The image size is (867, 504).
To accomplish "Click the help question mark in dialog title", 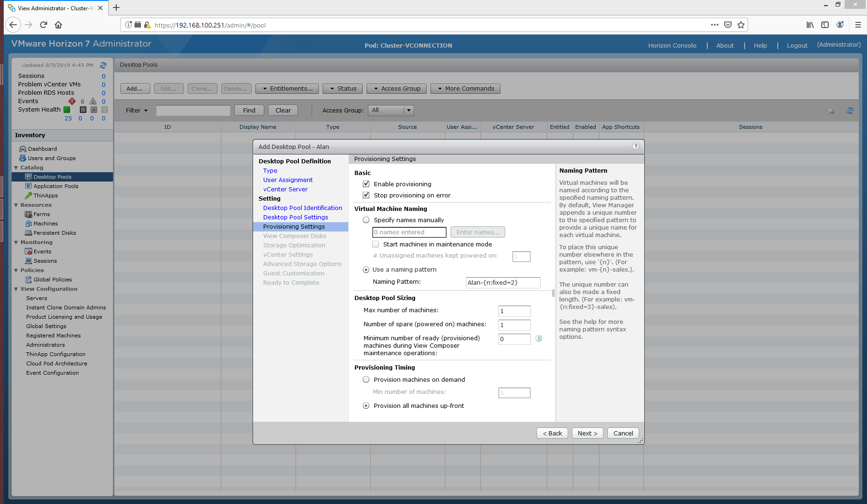I will pyautogui.click(x=635, y=147).
